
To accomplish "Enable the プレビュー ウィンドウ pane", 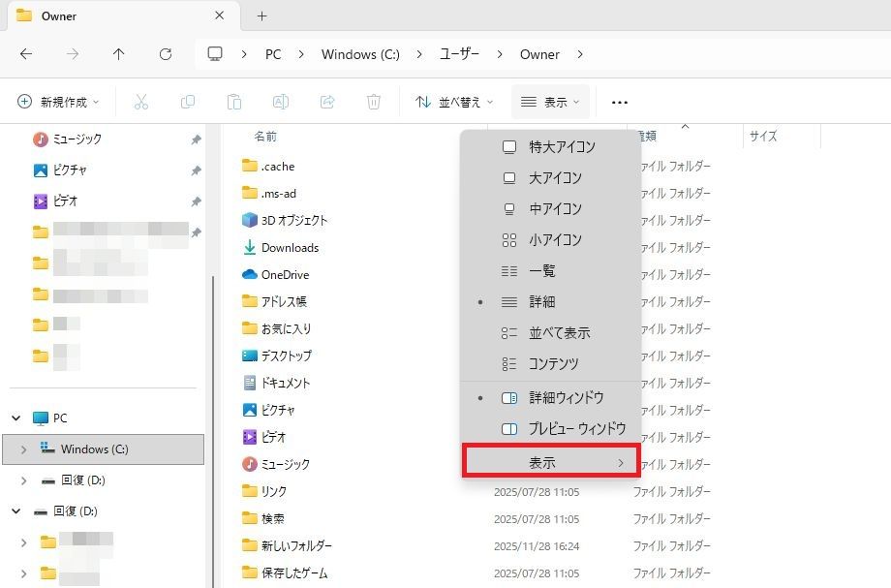I will click(x=576, y=428).
